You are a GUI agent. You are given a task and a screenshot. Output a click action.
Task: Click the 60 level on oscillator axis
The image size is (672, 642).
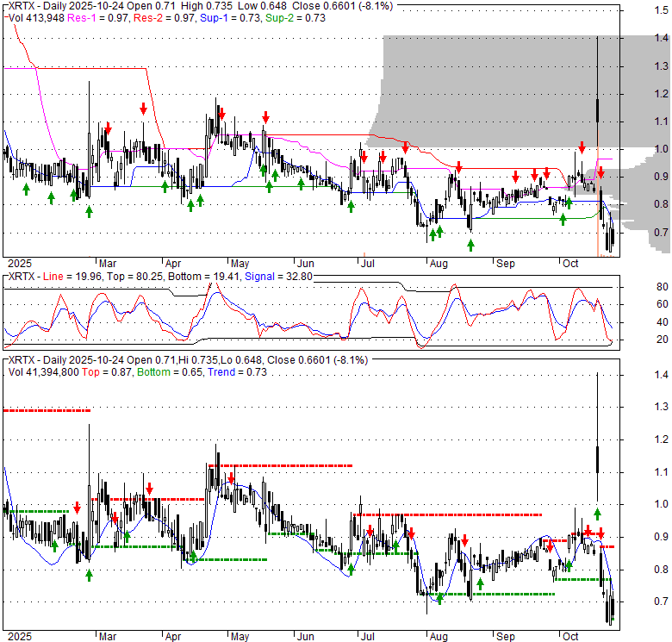663,304
